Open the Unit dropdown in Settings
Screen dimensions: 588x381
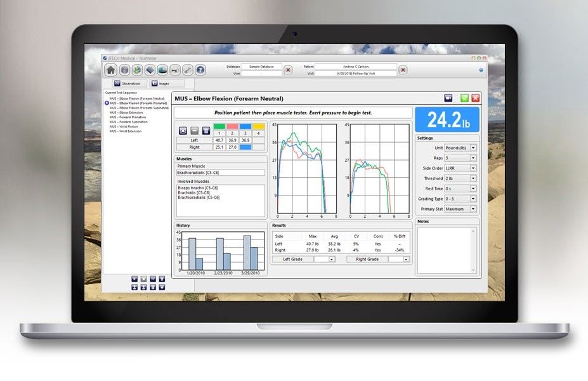[x=473, y=148]
